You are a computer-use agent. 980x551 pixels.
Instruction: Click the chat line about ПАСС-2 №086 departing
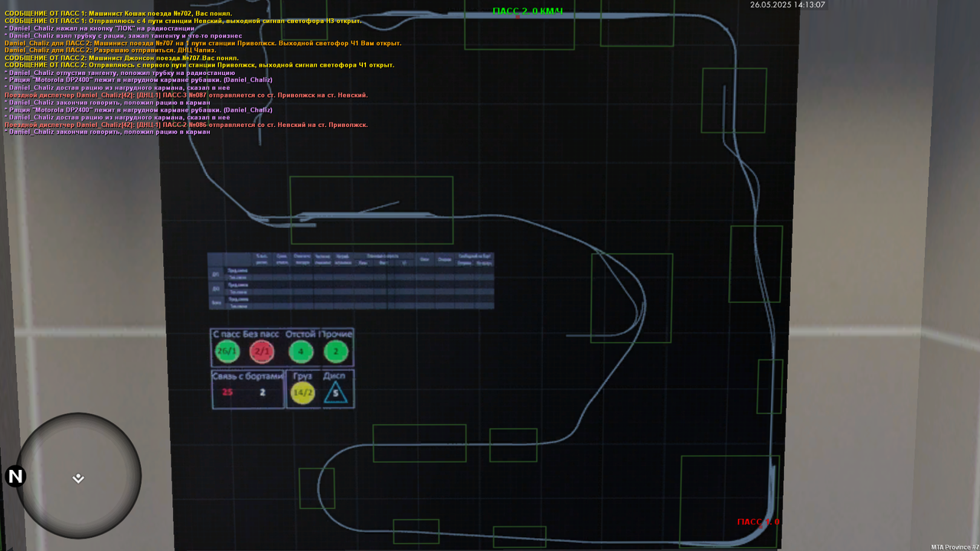point(186,125)
